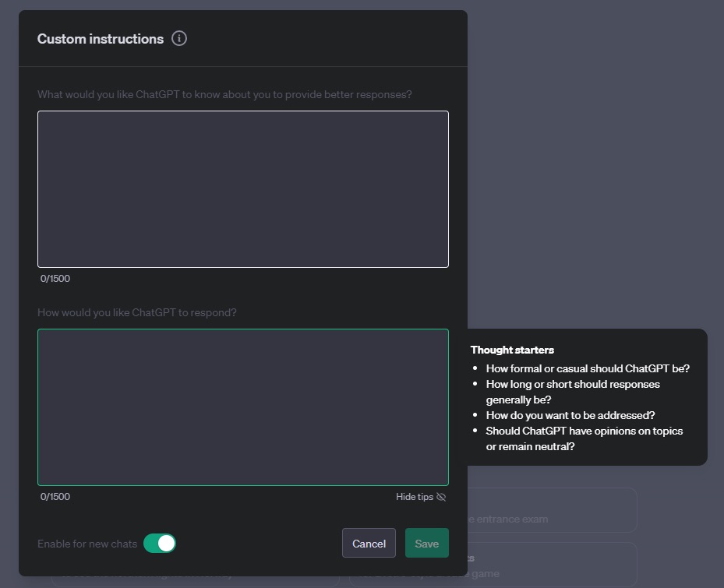Image resolution: width=724 pixels, height=588 pixels.
Task: Click the info icon beside Custom instructions
Action: coord(179,38)
